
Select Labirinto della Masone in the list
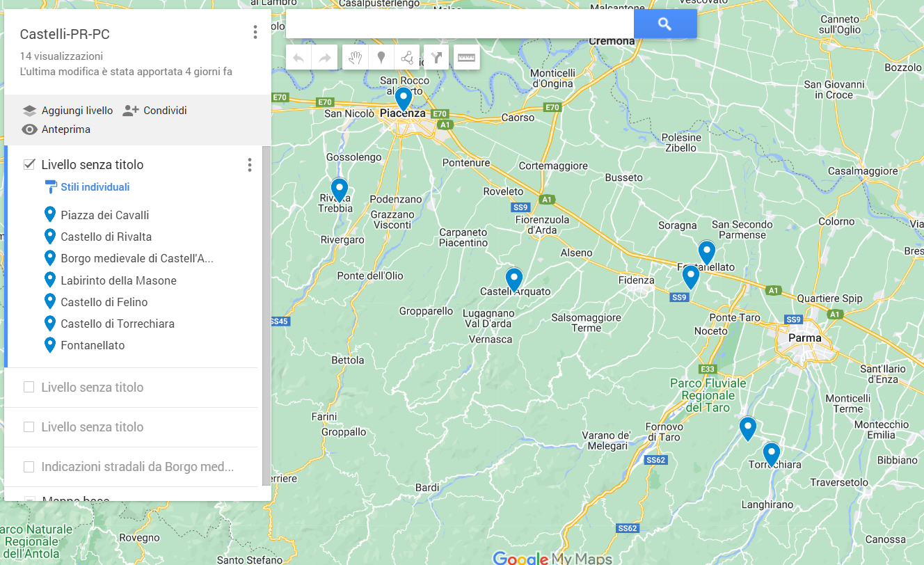118,280
